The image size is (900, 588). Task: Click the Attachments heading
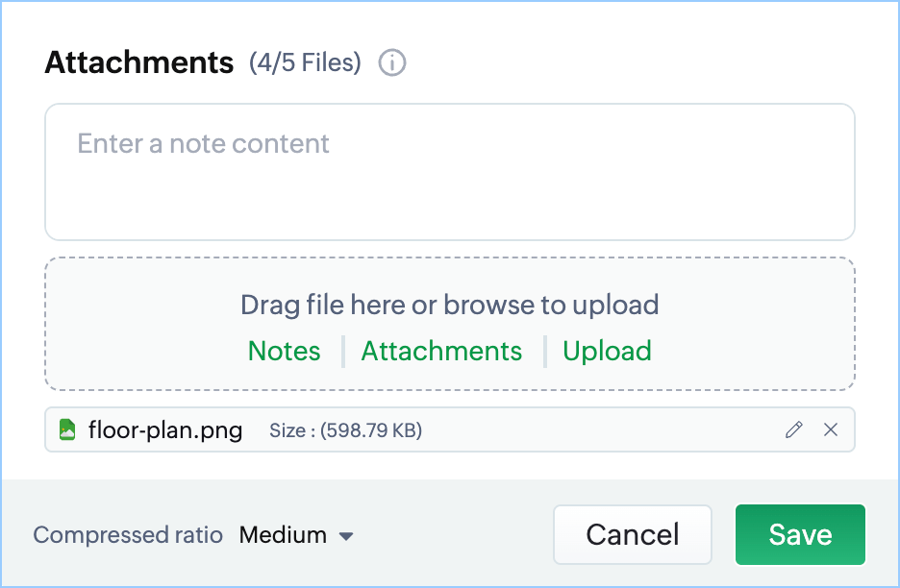click(139, 63)
